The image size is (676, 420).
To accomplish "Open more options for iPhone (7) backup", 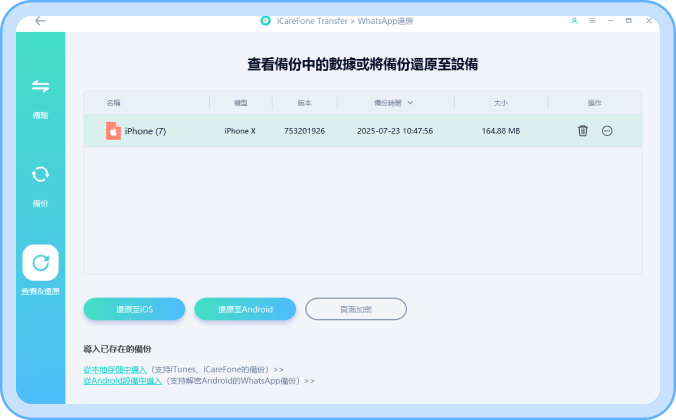I will 607,131.
